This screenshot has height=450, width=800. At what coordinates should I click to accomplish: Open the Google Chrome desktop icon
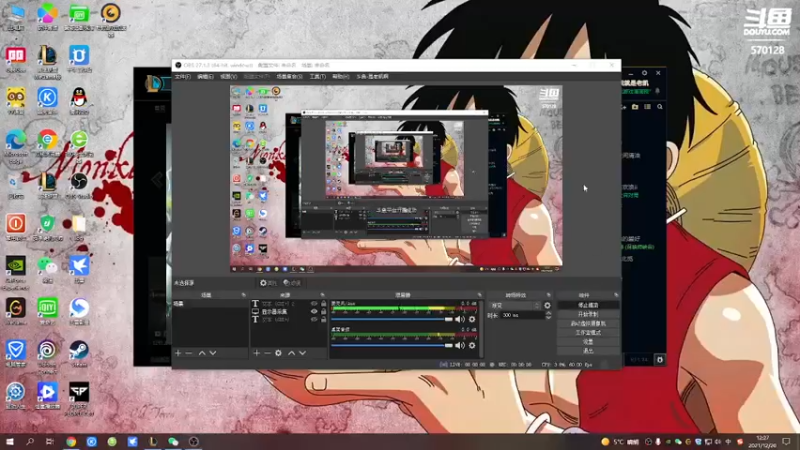tap(47, 143)
